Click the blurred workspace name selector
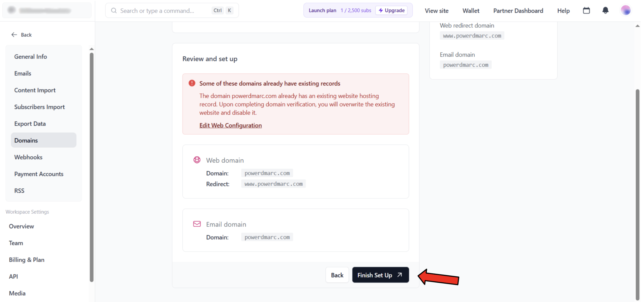 (x=47, y=11)
